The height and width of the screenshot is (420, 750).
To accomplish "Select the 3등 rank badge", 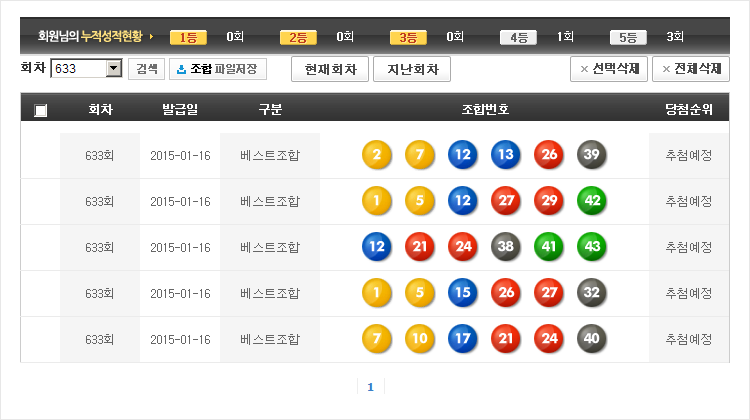I will 408,37.
